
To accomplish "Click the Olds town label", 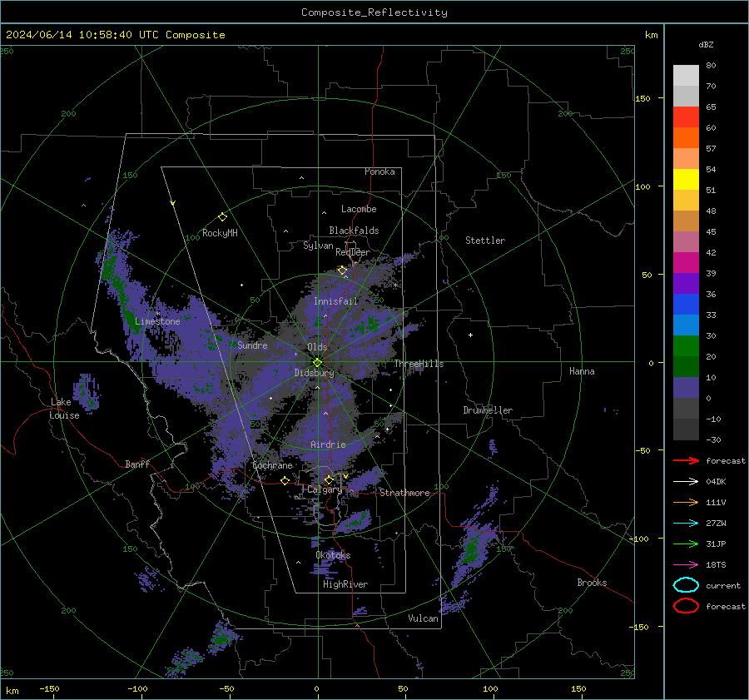I will [317, 347].
